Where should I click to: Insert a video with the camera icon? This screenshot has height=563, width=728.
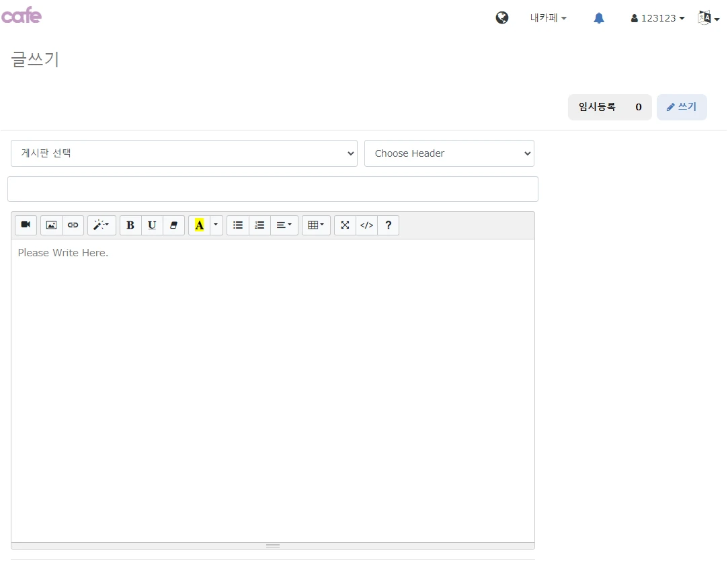[26, 225]
